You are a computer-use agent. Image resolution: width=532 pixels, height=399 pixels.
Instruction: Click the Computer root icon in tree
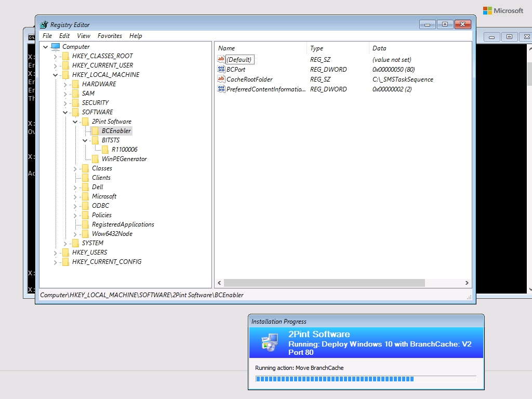[x=56, y=47]
